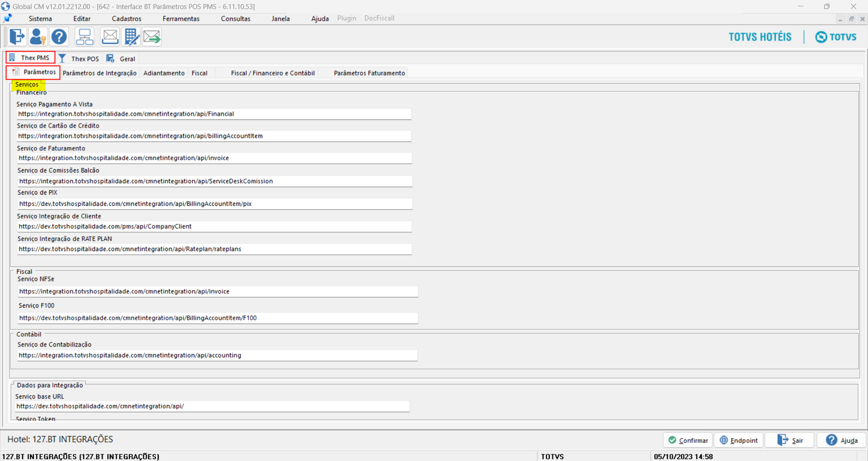Viewport: 868px width, 461px height.
Task: Click the "05/10/2023 14:58" status bar date
Action: tap(683, 456)
